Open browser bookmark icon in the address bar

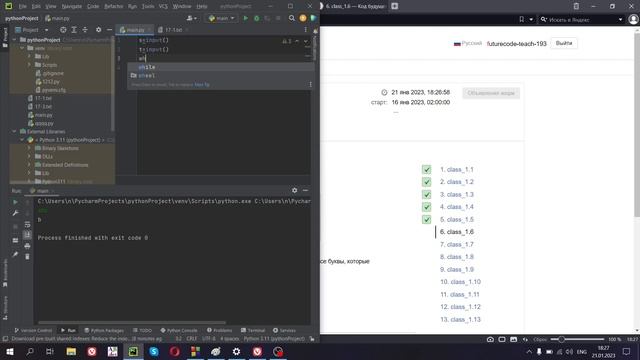pos(521,19)
